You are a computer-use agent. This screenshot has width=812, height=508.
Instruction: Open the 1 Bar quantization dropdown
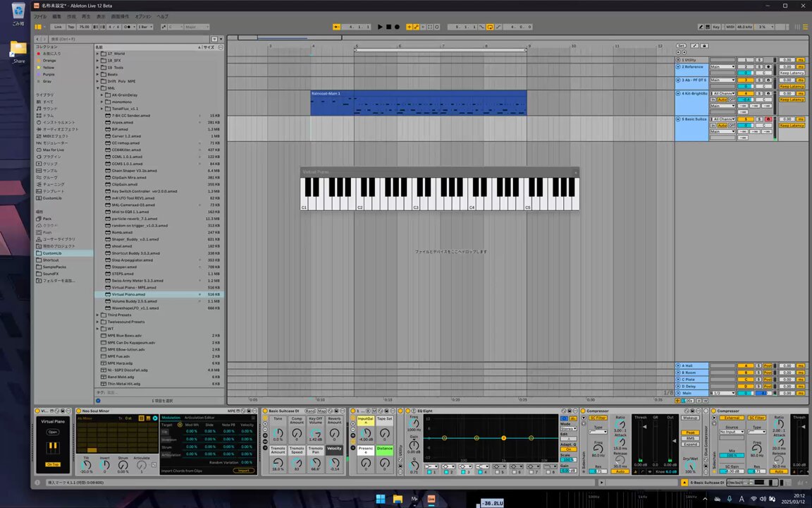click(x=145, y=27)
